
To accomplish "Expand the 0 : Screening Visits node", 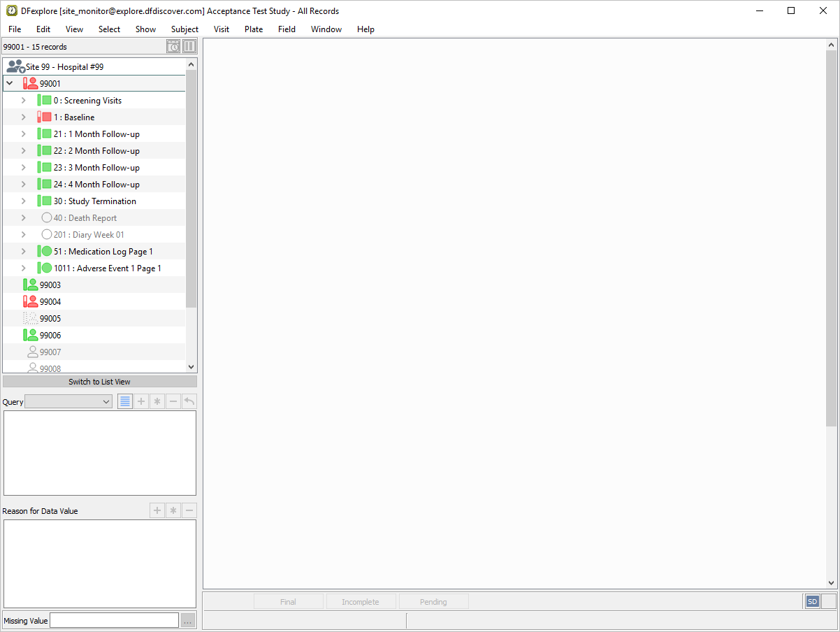I will pyautogui.click(x=23, y=101).
